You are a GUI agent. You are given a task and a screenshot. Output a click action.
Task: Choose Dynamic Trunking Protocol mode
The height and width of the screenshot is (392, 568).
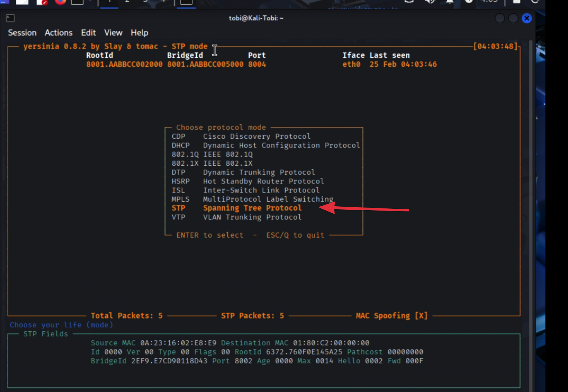259,172
